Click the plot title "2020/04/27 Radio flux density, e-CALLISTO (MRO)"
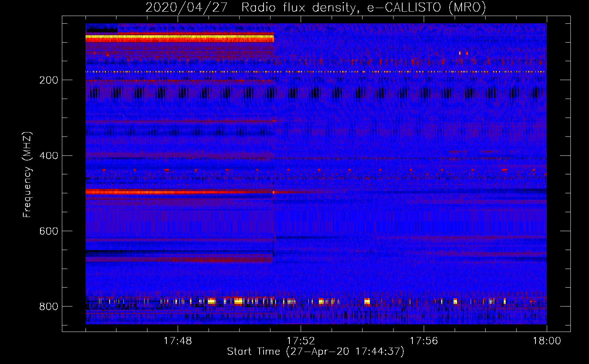The height and width of the screenshot is (364, 589). coord(316,7)
